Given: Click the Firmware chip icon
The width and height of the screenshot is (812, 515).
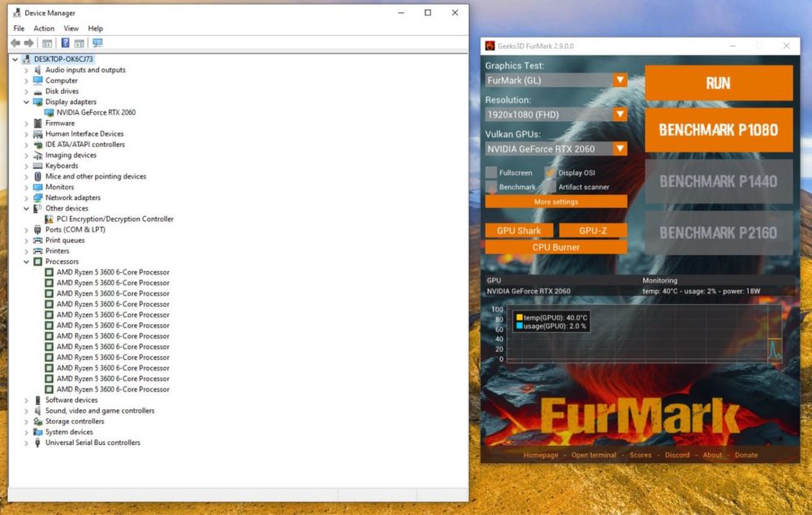Looking at the screenshot, I should coord(37,123).
